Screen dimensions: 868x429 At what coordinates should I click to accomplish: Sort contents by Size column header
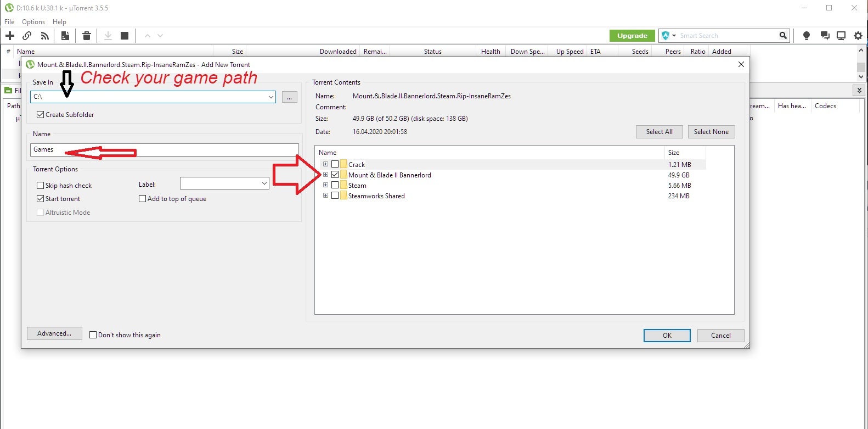point(685,153)
